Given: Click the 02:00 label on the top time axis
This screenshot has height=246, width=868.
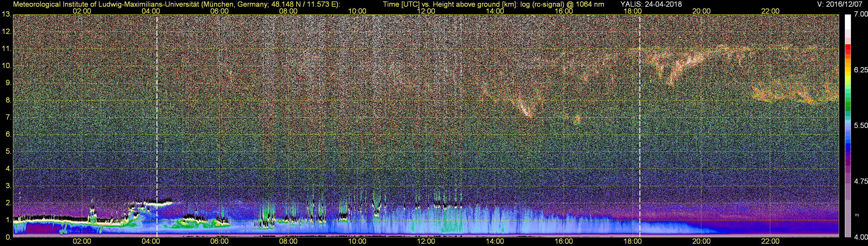Looking at the screenshot, I should click(82, 11).
